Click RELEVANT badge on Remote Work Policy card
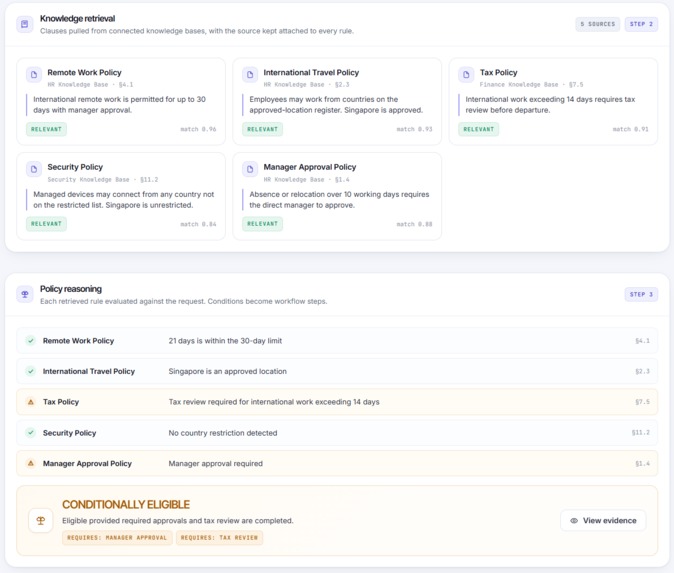Viewport: 674px width, 573px height. click(46, 129)
